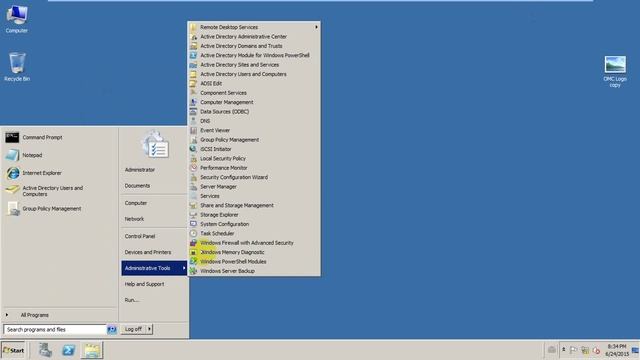Open Server Manager from Administrative Tools
The height and width of the screenshot is (360, 640).
(254, 187)
